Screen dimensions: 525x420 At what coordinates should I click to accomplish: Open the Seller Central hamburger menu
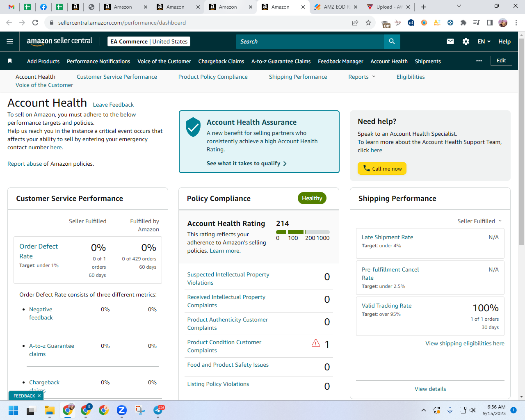[x=10, y=41]
